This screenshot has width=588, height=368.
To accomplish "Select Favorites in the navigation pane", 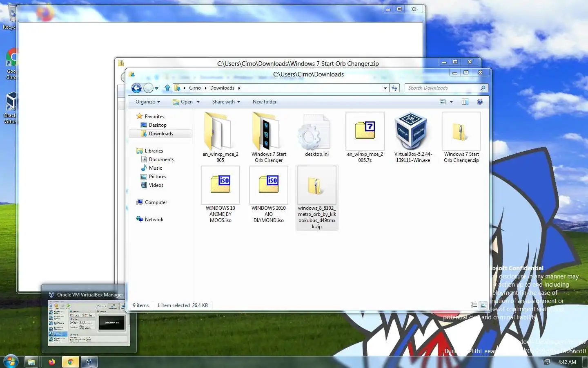I will pyautogui.click(x=154, y=117).
